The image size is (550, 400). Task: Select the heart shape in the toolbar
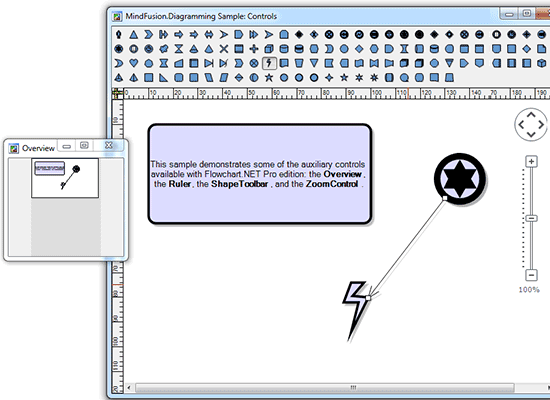click(133, 63)
